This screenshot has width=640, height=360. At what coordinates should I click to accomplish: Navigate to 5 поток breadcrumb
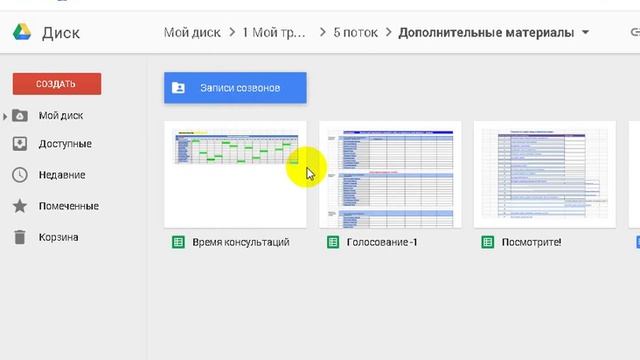pos(356,32)
